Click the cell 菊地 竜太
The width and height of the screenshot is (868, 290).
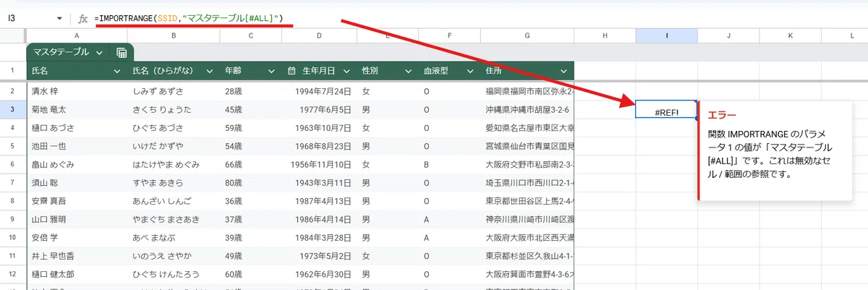pos(76,110)
